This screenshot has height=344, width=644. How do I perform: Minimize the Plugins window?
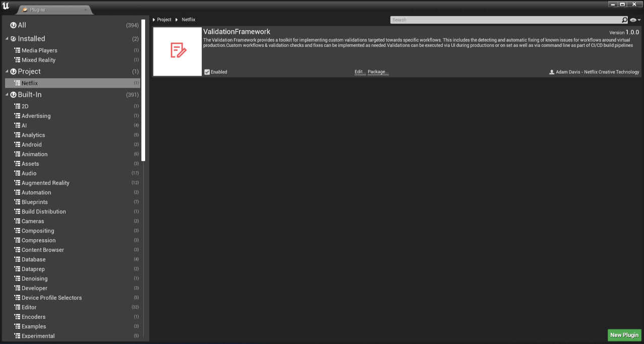[x=613, y=4]
